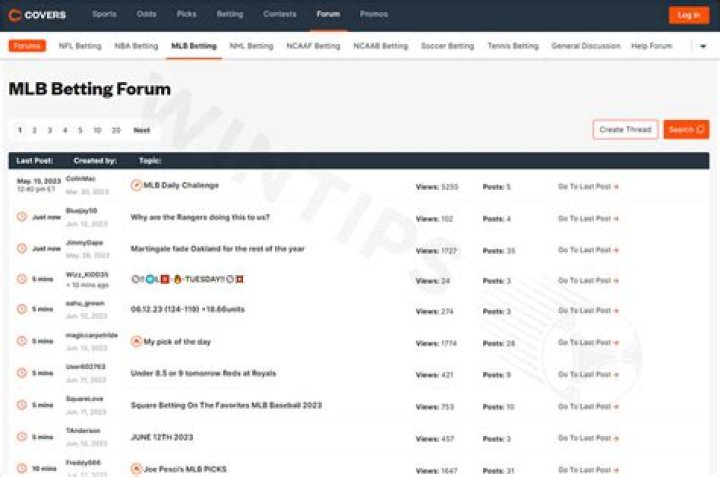Go To Last Post for MLB Daily Challenge
This screenshot has height=477, width=720.
588,187
